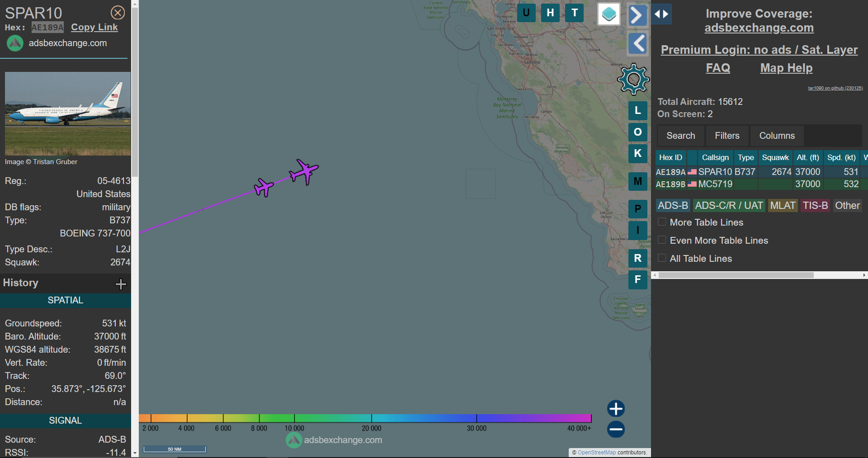Screen dimensions: 868x458
Task: Click the F map button
Action: tap(637, 279)
